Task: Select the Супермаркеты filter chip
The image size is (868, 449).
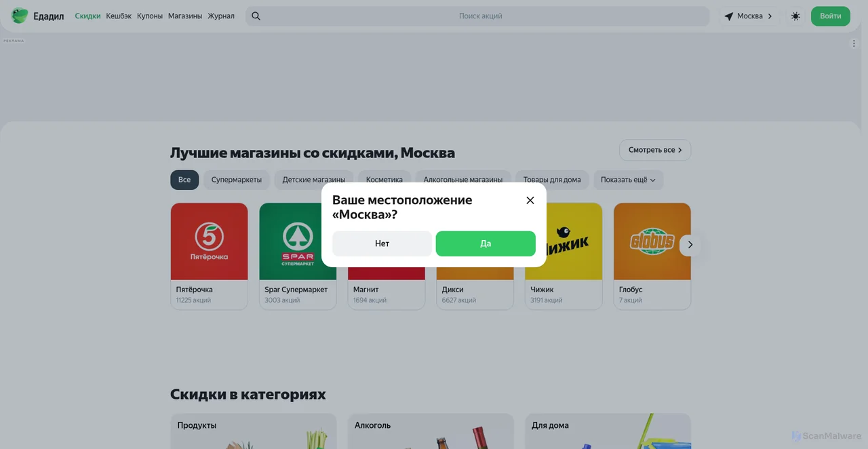Action: (237, 180)
